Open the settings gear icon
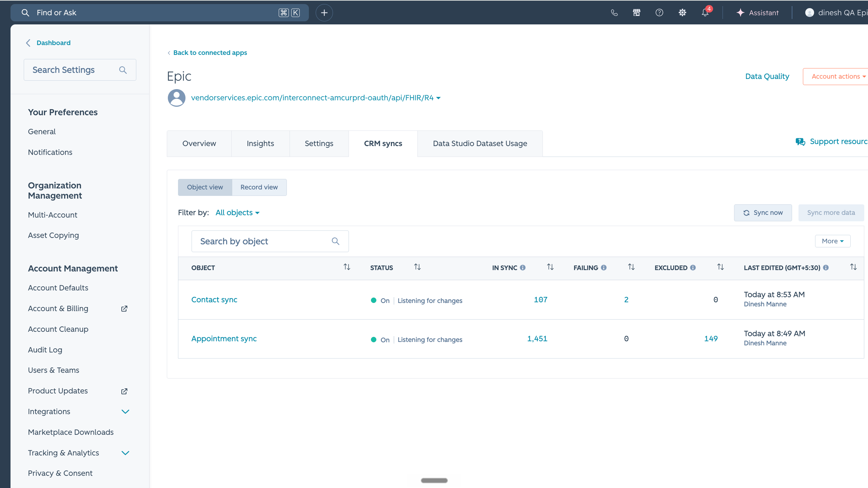 click(682, 13)
